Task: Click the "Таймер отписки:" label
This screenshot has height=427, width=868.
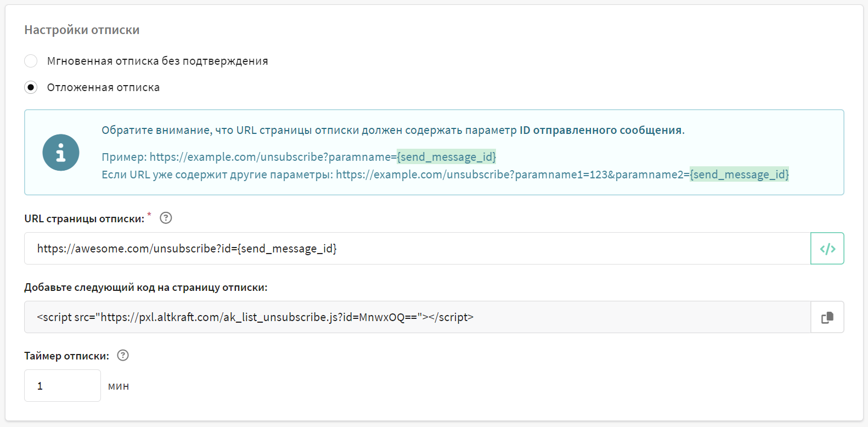Action: point(67,356)
